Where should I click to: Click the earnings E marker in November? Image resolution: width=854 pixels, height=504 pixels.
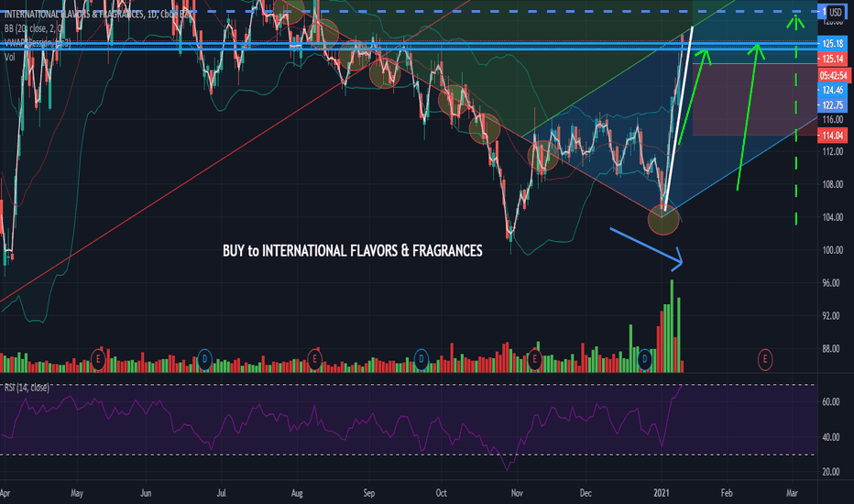[535, 359]
